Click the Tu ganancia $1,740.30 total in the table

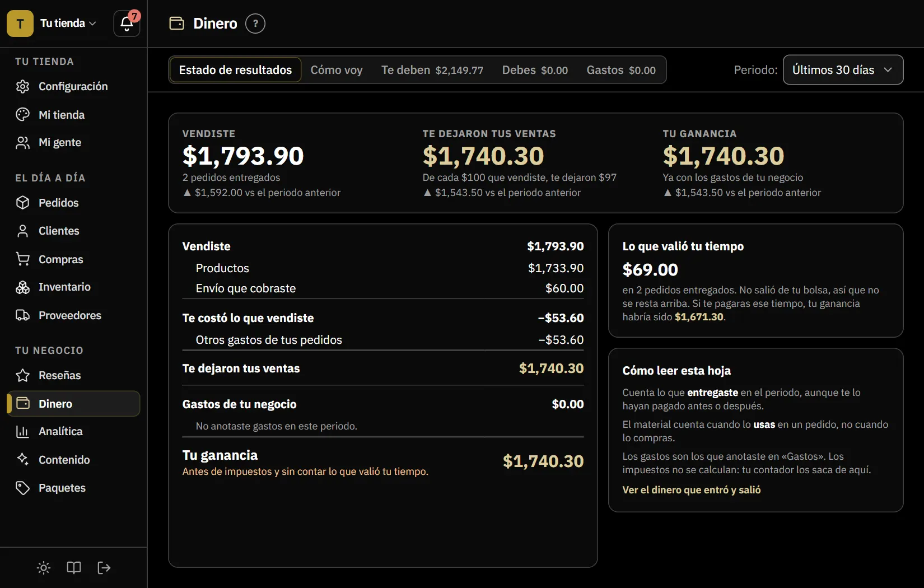pos(543,461)
